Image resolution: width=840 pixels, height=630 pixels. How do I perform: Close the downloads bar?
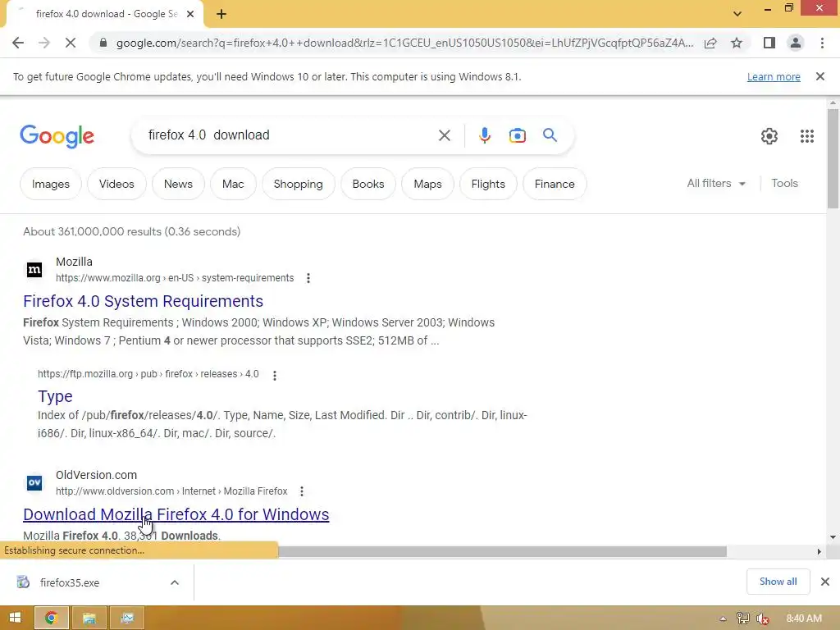pyautogui.click(x=825, y=582)
